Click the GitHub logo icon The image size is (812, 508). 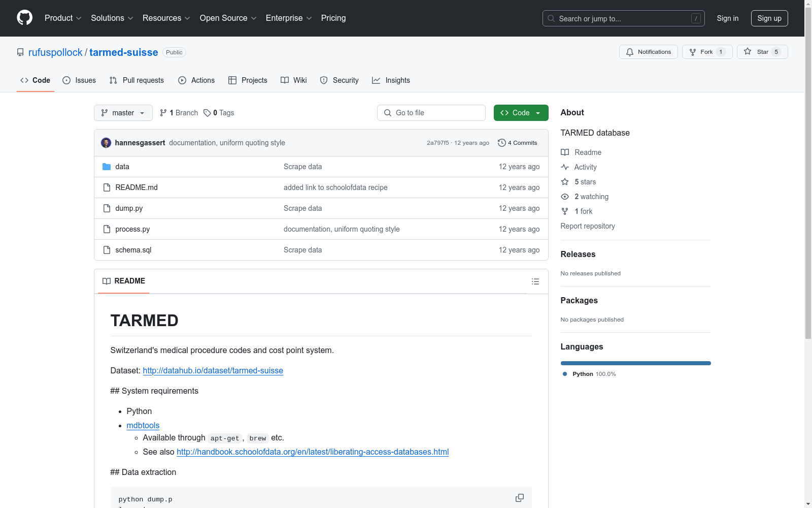pos(24,18)
